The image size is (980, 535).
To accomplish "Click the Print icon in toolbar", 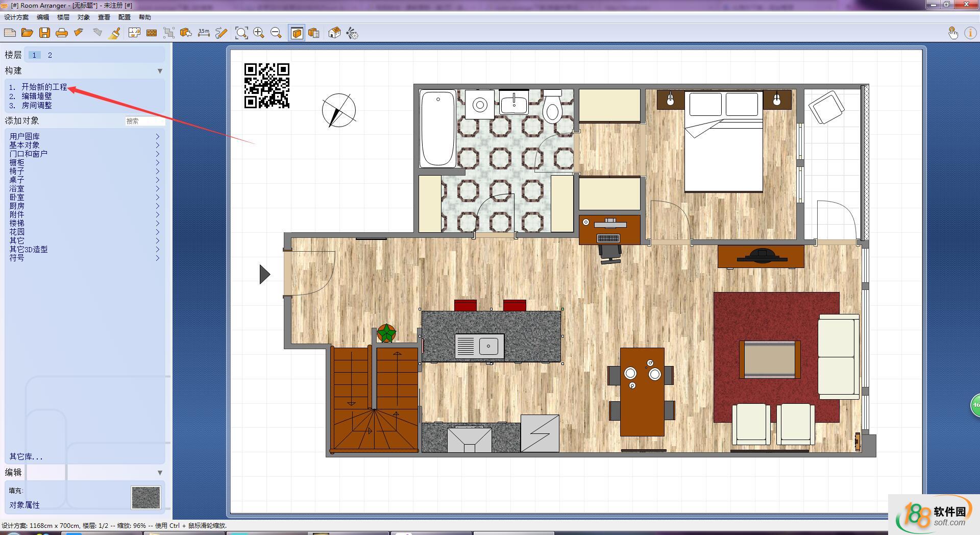I will (x=62, y=33).
